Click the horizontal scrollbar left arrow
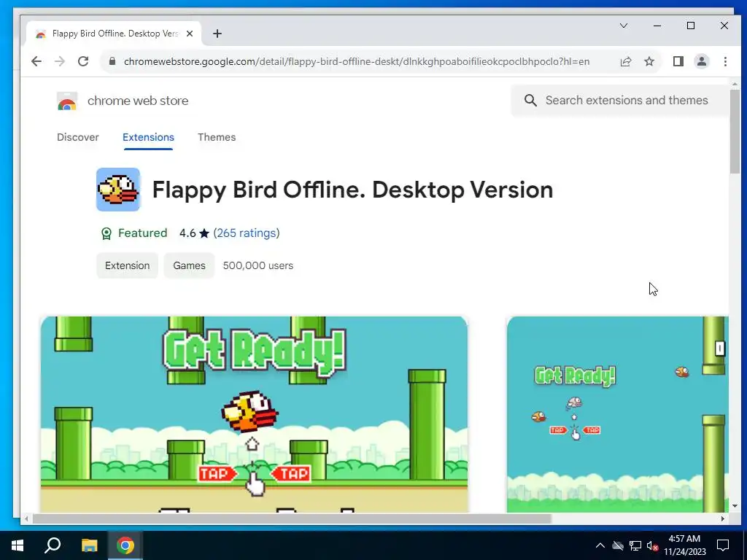Image resolution: width=747 pixels, height=560 pixels. coord(27,518)
